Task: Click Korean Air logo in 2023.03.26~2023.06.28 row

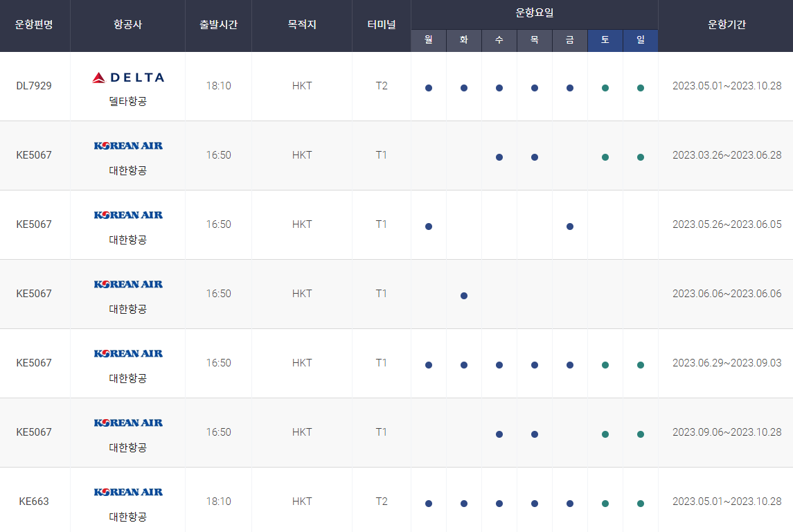Action: tap(128, 145)
